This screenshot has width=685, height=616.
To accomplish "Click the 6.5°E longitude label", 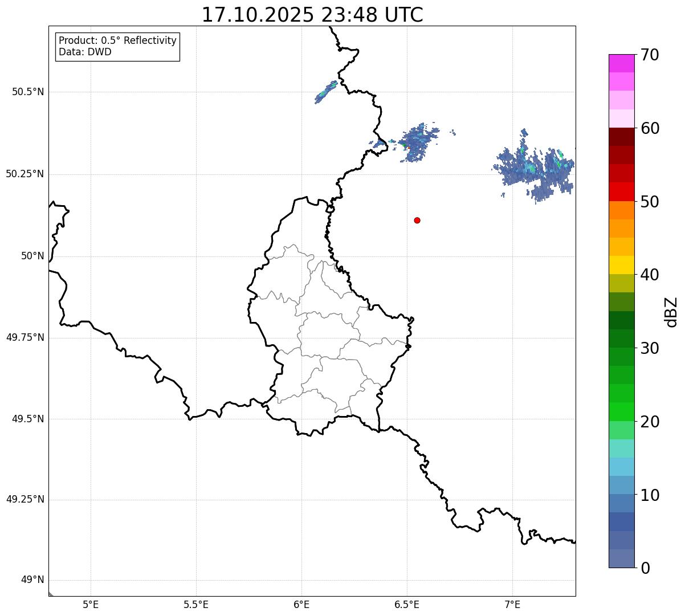I will [407, 604].
